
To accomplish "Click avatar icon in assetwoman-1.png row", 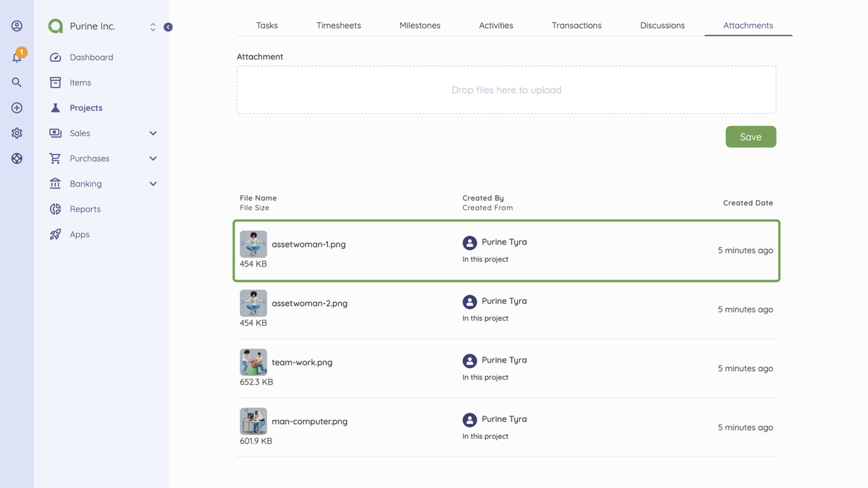I will click(x=470, y=243).
